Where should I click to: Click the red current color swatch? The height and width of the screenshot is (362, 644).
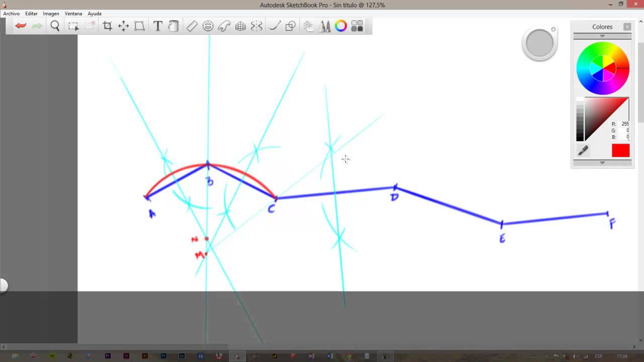(620, 150)
